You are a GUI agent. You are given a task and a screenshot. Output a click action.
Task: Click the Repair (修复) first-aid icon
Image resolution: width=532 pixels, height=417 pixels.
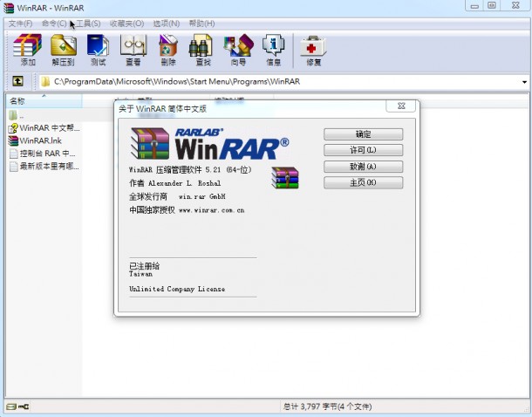(x=313, y=50)
